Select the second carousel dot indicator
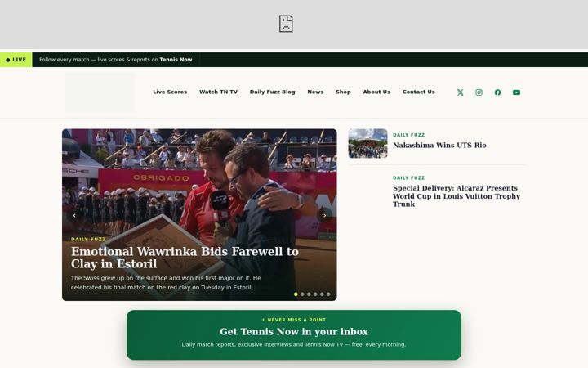Screen dimensions: 588x368 302,294
